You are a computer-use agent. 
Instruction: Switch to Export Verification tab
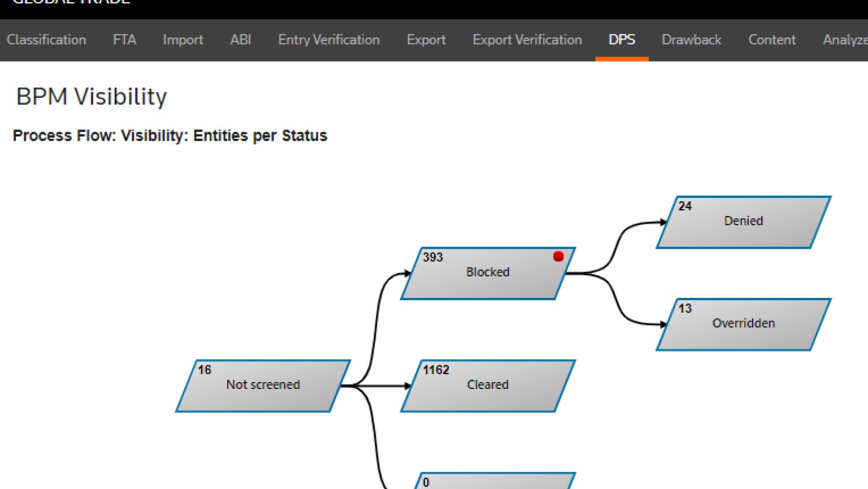(527, 40)
